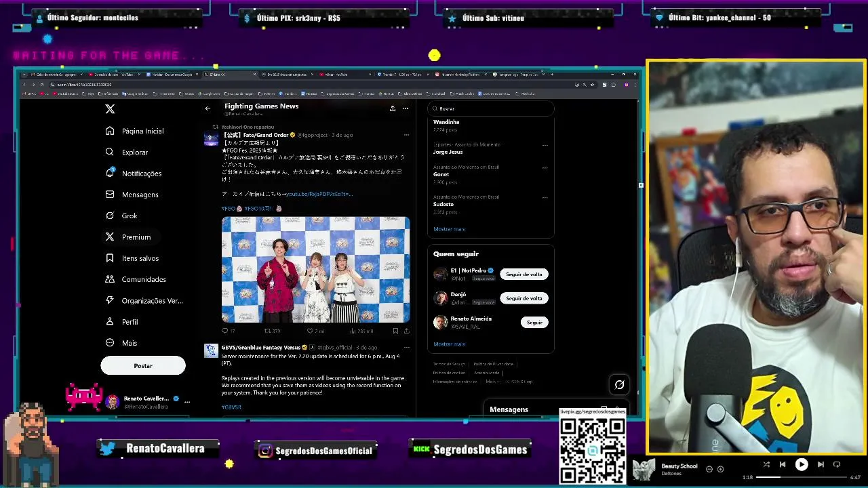Open Organizações Verificadas in the sidebar
The image size is (868, 488).
click(x=144, y=300)
